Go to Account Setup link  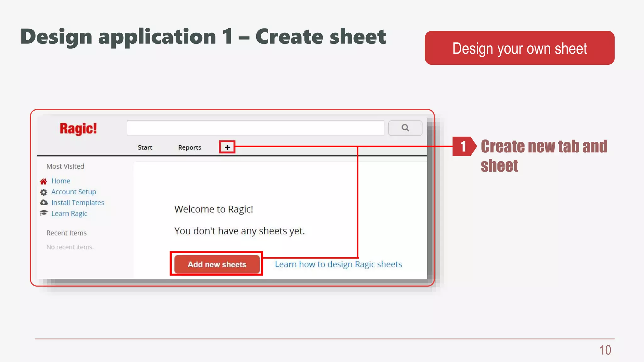pyautogui.click(x=74, y=192)
